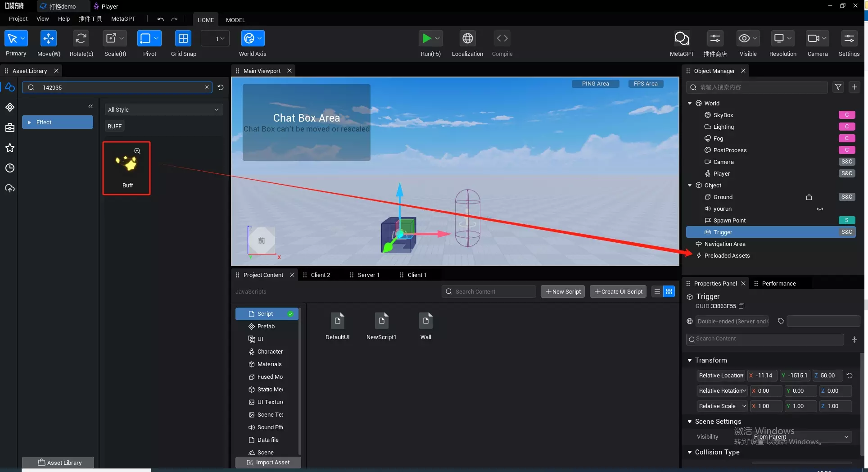Expand the Effect category

tap(29, 123)
